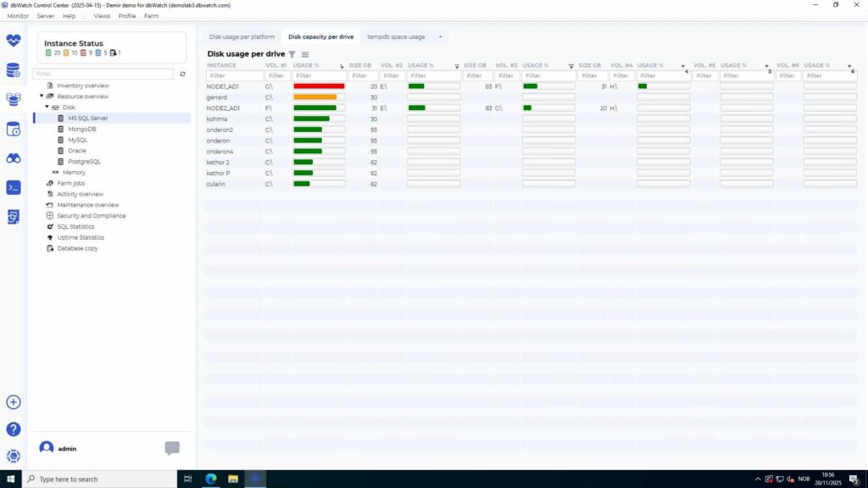Collapse the Resource overview tree node
Screen dimensions: 868x488
[x=42, y=96]
